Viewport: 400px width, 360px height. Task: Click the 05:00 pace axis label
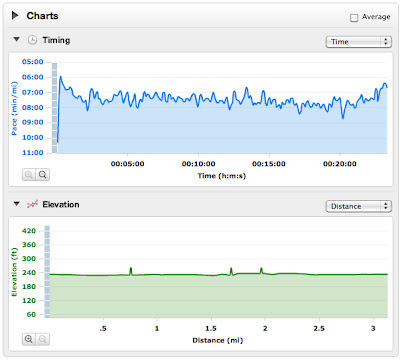[33, 62]
